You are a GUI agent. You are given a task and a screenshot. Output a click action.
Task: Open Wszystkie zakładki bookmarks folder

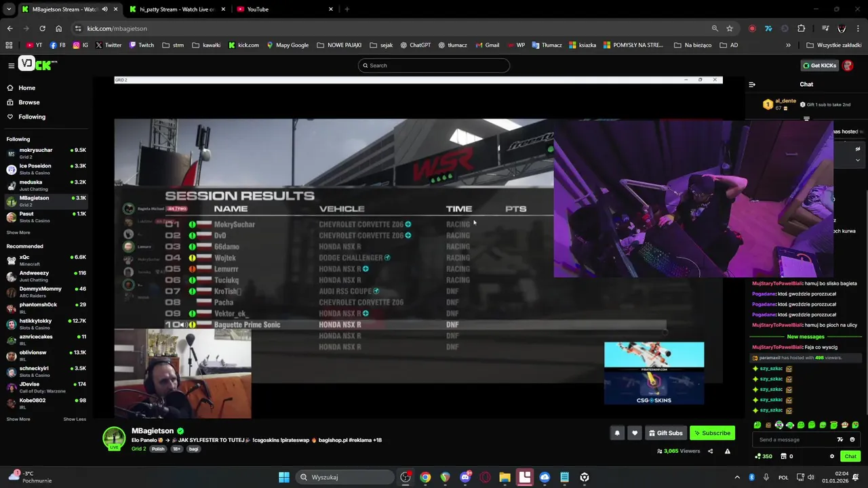click(x=833, y=45)
